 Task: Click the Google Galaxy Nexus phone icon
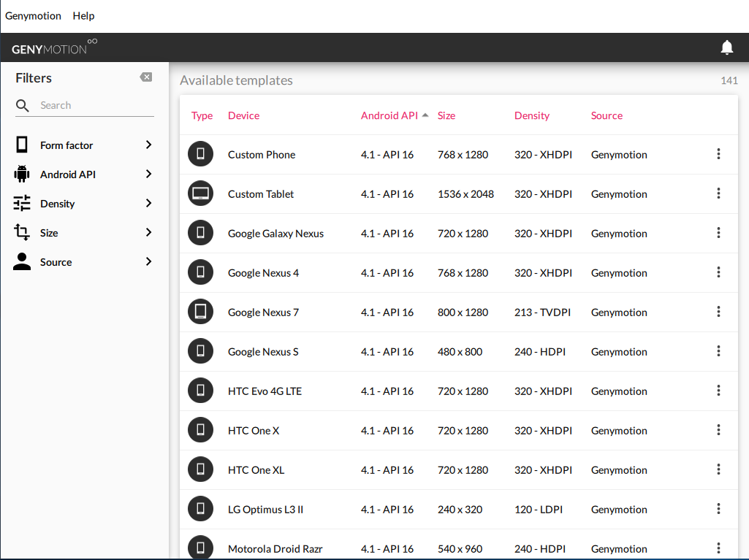(x=201, y=232)
